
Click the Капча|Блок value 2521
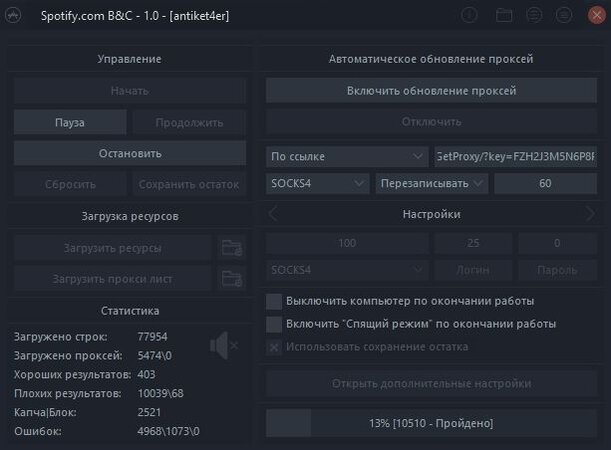(149, 412)
